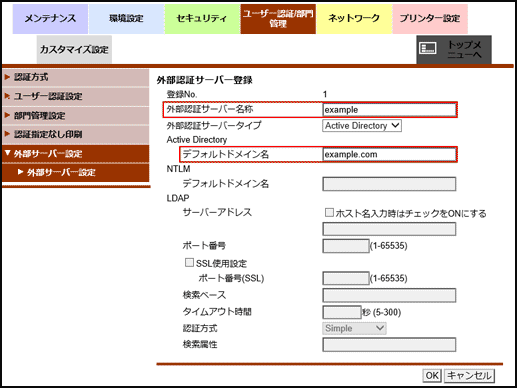The height and width of the screenshot is (388, 517).
Task: Expand ユーザー認証設定 in the sidebar
Action: 76,97
